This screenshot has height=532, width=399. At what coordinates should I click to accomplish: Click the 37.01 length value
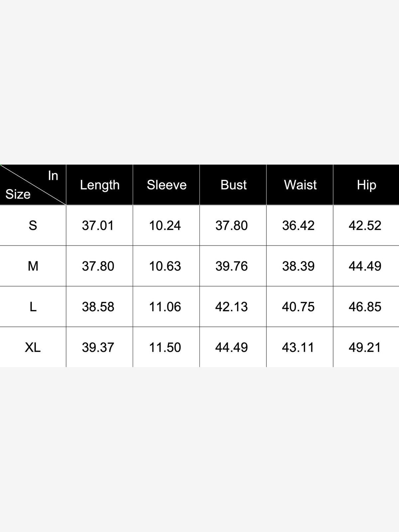point(98,225)
